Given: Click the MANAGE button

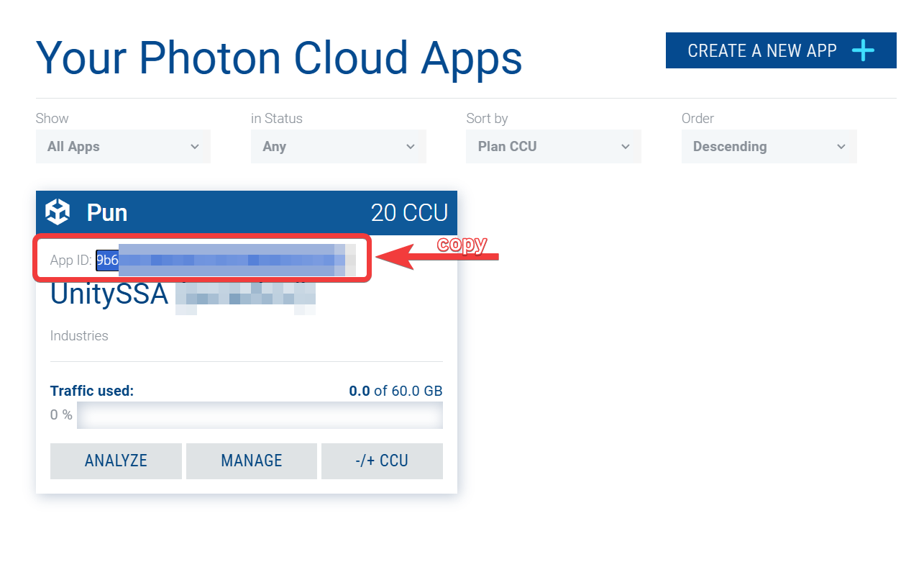Looking at the screenshot, I should coord(252,461).
